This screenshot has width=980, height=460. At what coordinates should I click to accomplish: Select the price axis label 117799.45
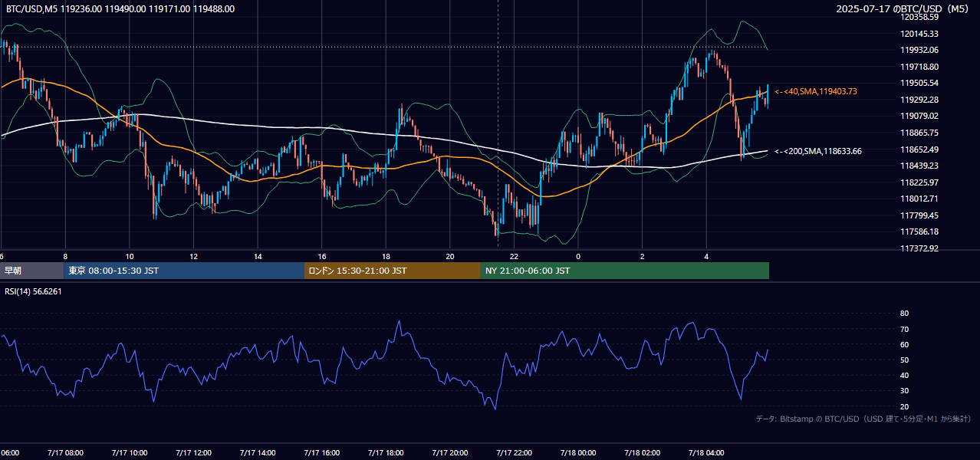(920, 215)
